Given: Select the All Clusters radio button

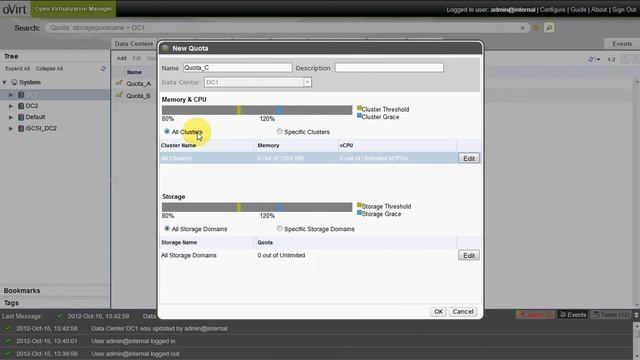Looking at the screenshot, I should click(x=167, y=131).
